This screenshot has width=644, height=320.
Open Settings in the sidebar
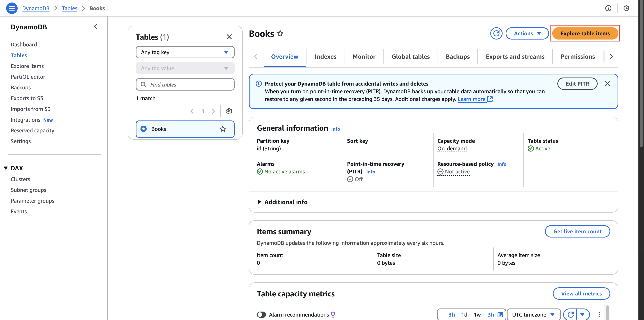tap(21, 141)
